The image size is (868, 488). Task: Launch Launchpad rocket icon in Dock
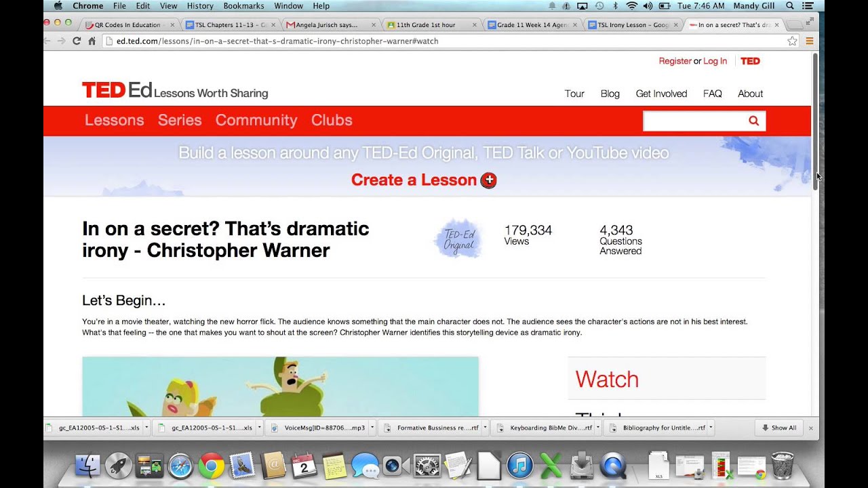[x=119, y=466]
